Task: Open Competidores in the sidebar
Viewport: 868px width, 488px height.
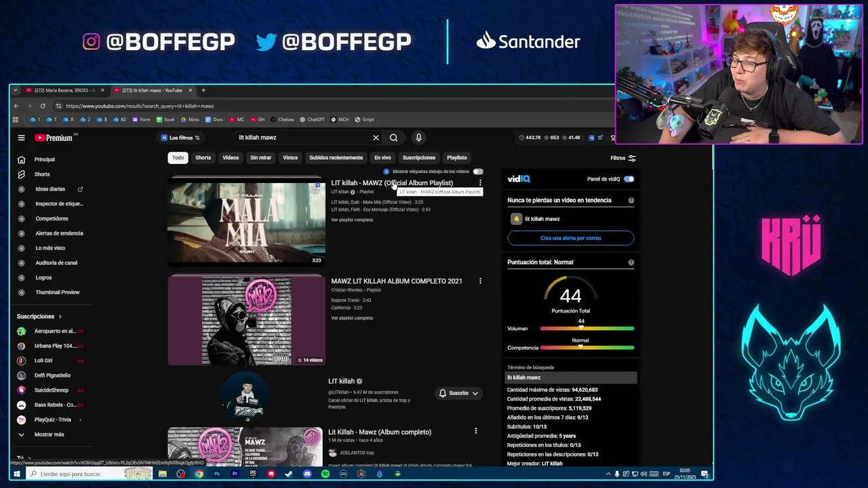Action: click(52, 219)
